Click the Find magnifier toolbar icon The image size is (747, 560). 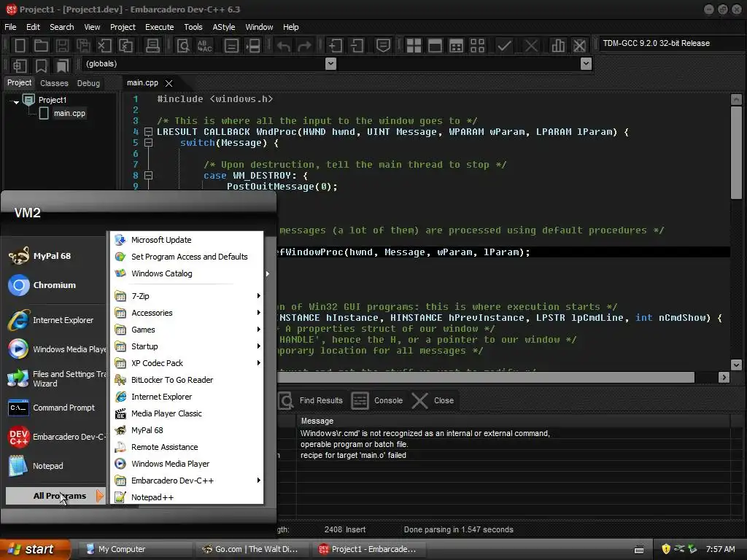coord(183,46)
